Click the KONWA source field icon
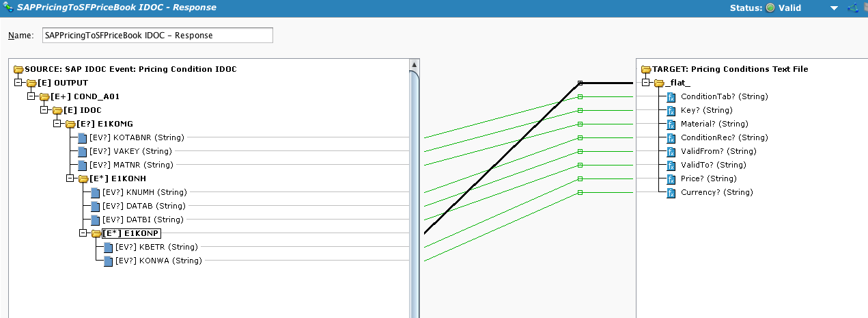Image resolution: width=868 pixels, height=318 pixels. [109, 261]
